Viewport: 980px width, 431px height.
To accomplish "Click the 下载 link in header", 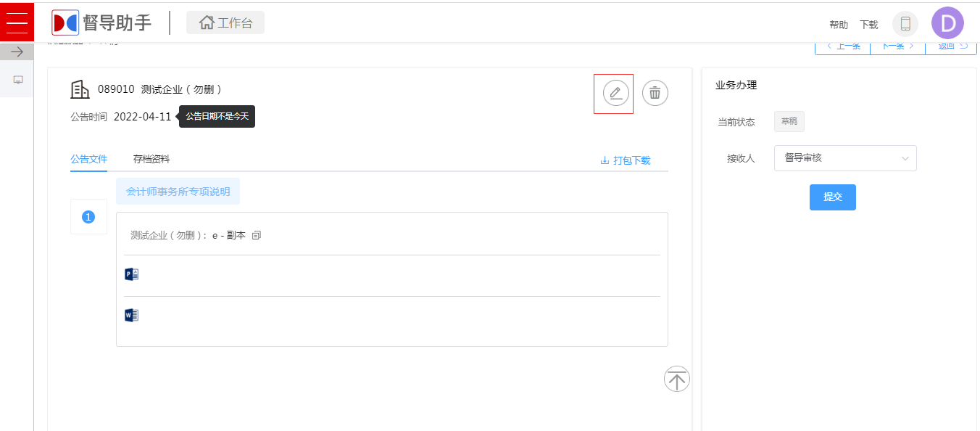I will 869,25.
